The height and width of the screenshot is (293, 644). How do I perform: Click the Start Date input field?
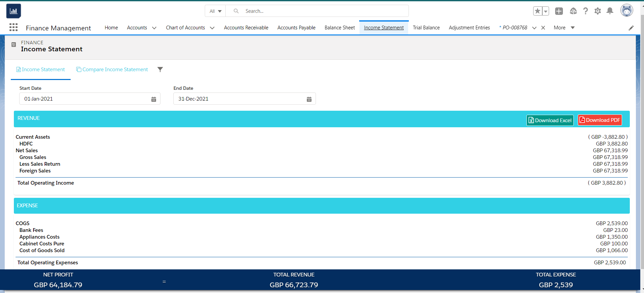[90, 99]
